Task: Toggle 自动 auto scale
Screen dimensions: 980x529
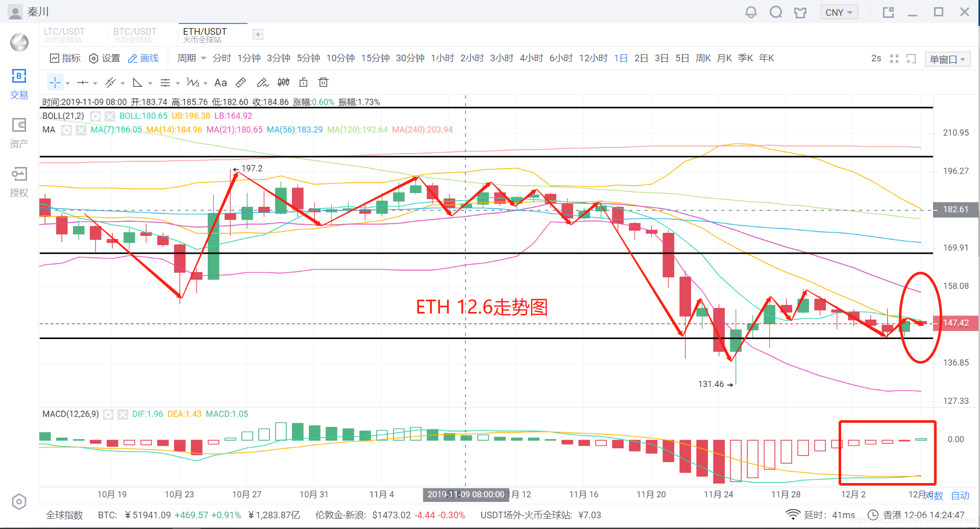Action: 960,495
